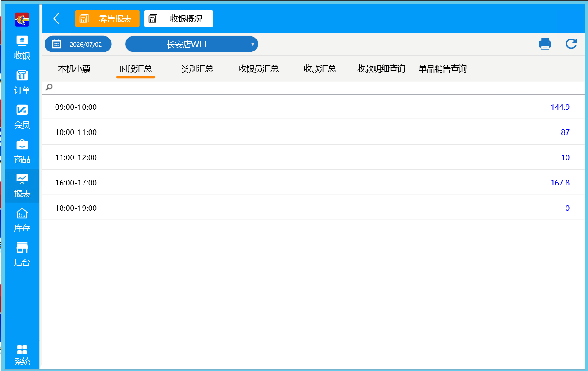
Task: Switch to the 收银员汇总 tab
Action: click(258, 69)
